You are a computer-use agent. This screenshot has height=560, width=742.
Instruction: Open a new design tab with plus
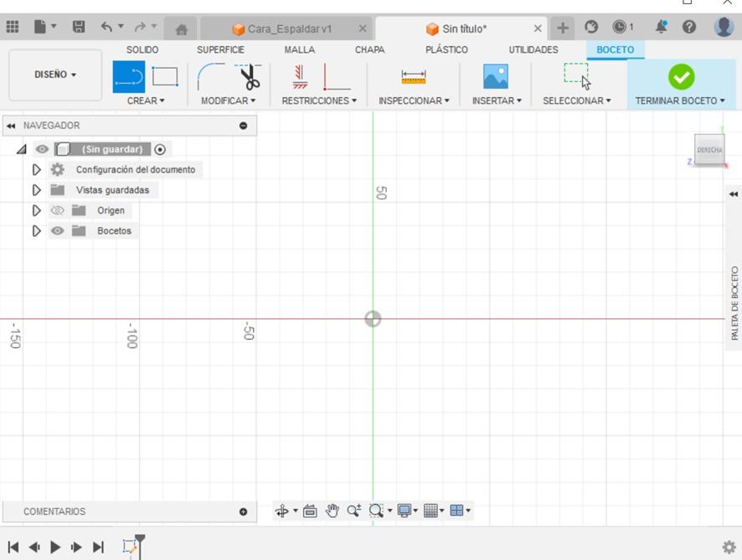[563, 28]
